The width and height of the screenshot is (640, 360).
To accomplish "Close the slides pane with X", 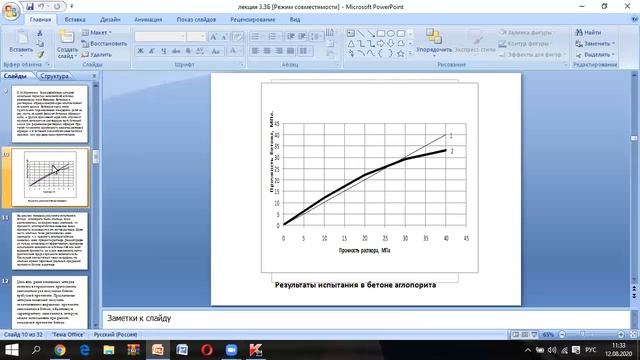I will 94,76.
